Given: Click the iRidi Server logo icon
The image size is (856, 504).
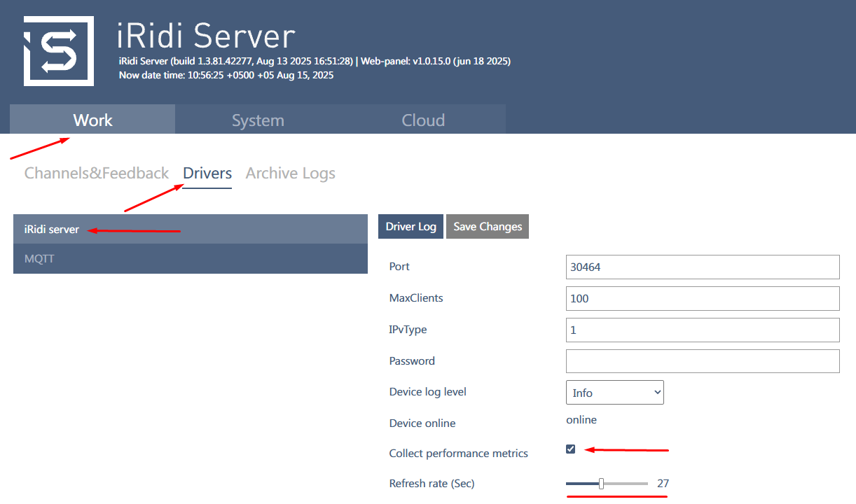Looking at the screenshot, I should pos(59,51).
